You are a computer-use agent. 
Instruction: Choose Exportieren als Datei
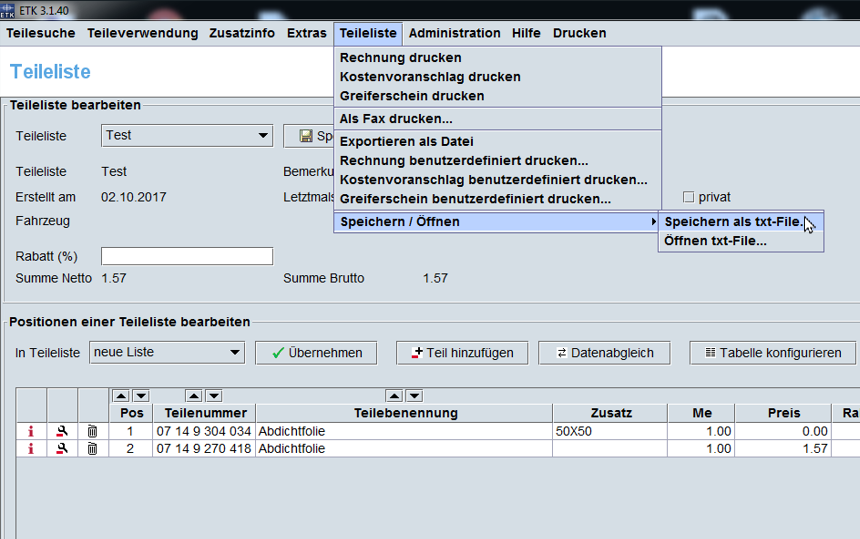[x=497, y=141]
